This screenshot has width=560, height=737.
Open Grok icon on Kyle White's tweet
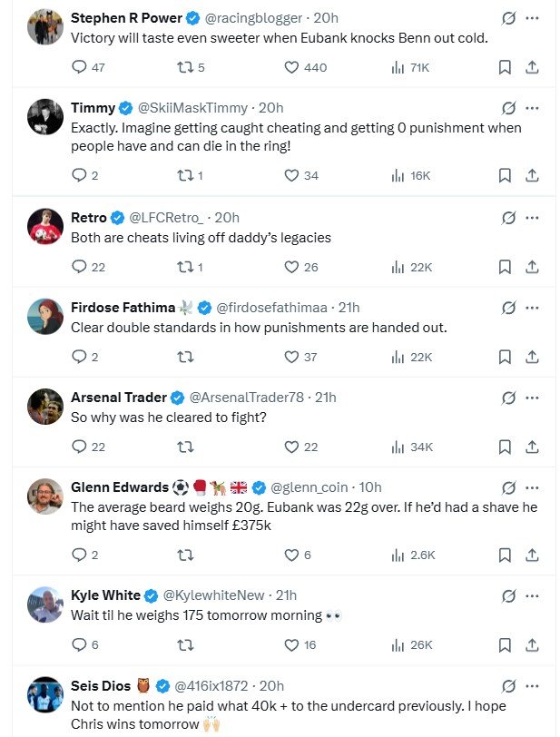pyautogui.click(x=509, y=595)
